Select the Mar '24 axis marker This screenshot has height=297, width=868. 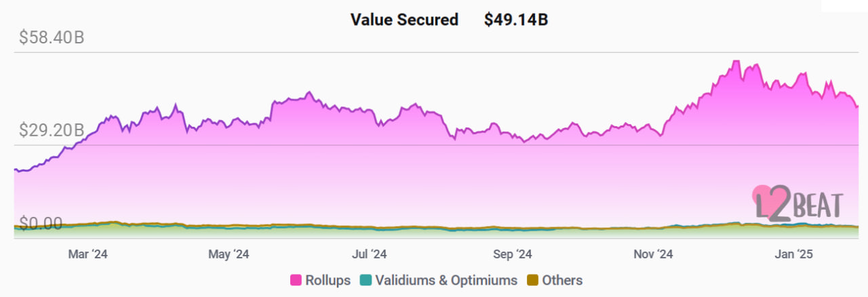pyautogui.click(x=88, y=254)
